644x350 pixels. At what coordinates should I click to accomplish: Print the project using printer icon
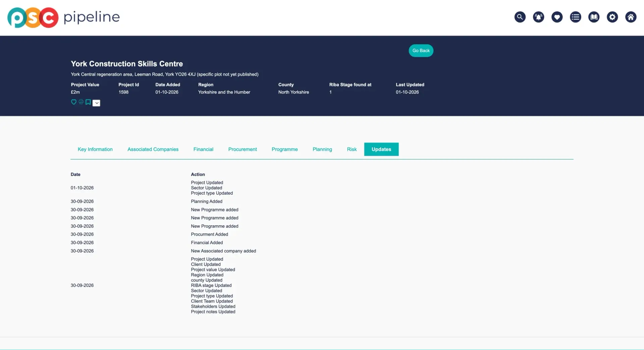pyautogui.click(x=81, y=102)
